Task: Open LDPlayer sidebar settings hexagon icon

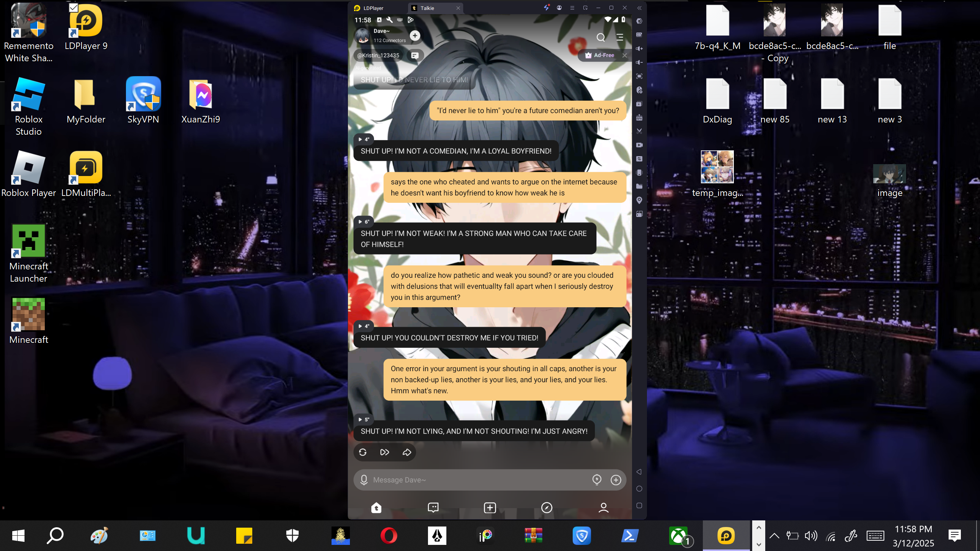Action: (639, 21)
